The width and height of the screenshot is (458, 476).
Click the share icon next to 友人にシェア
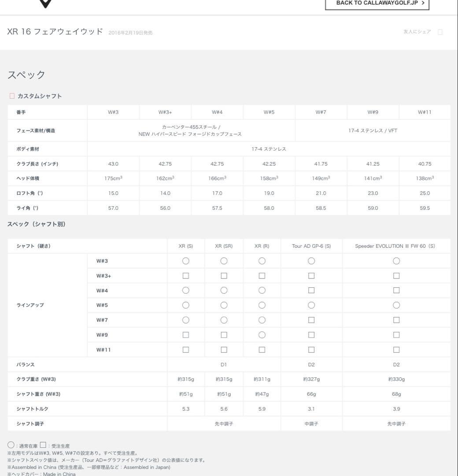[440, 32]
